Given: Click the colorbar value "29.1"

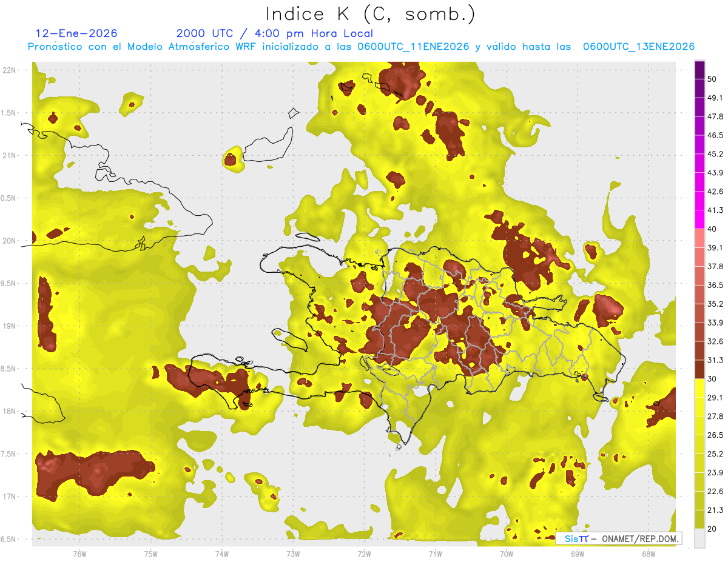Looking at the screenshot, I should pos(715,398).
